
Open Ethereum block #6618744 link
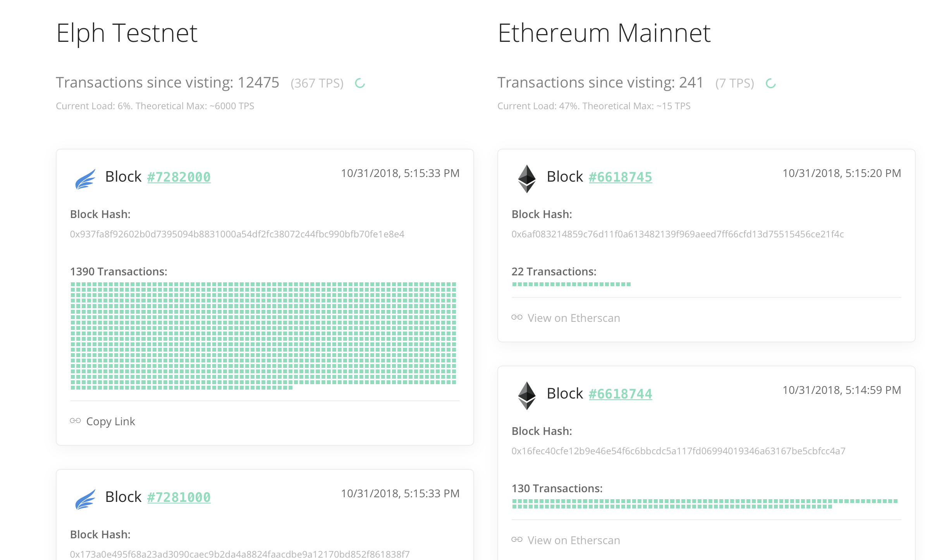pos(621,394)
